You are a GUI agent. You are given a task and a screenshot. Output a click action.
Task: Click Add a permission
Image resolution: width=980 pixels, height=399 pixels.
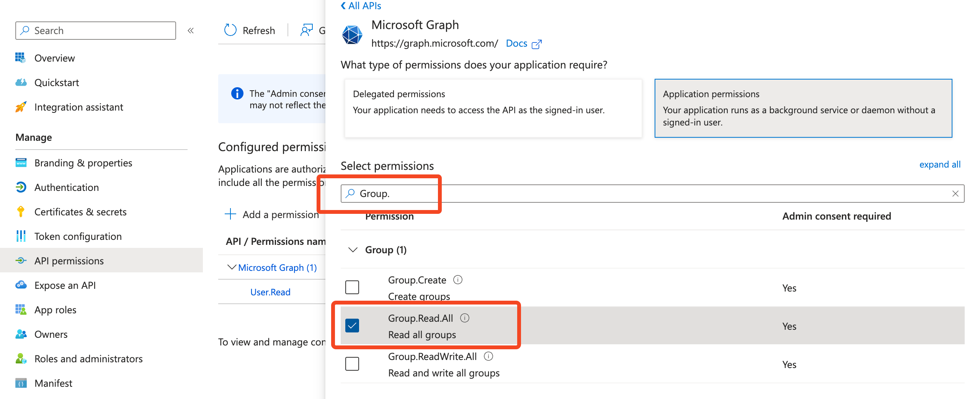[x=272, y=214]
